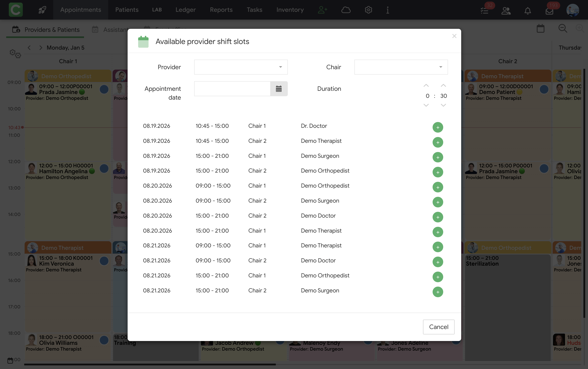Click blue status circle on Kim Veronica appointment
The width and height of the screenshot is (588, 369).
pyautogui.click(x=104, y=261)
